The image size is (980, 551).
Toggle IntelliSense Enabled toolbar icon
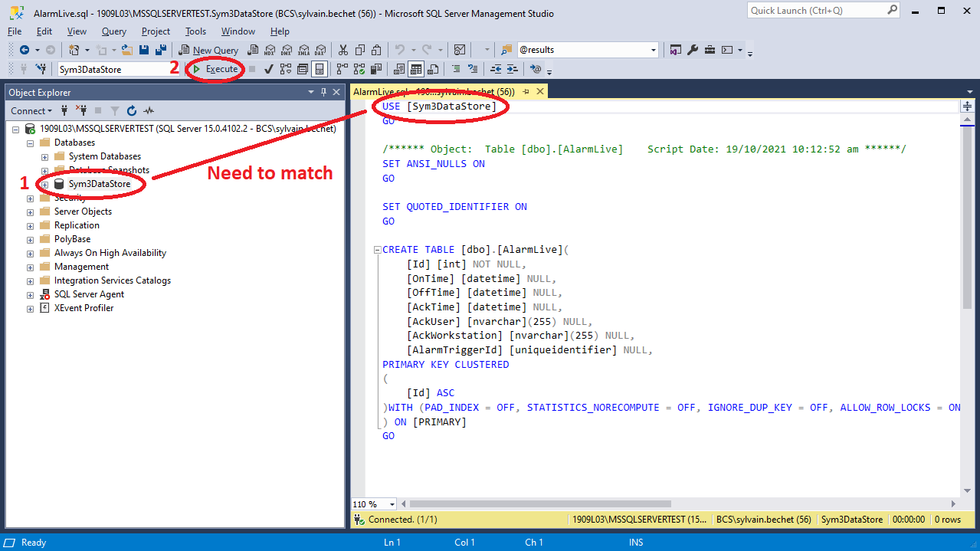pyautogui.click(x=319, y=69)
